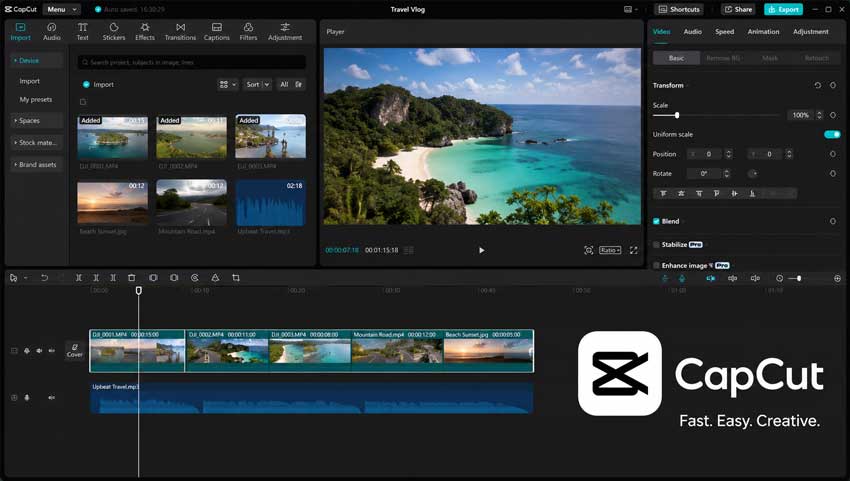The width and height of the screenshot is (850, 481).
Task: Toggle the Uniform scale switch
Action: pos(832,134)
